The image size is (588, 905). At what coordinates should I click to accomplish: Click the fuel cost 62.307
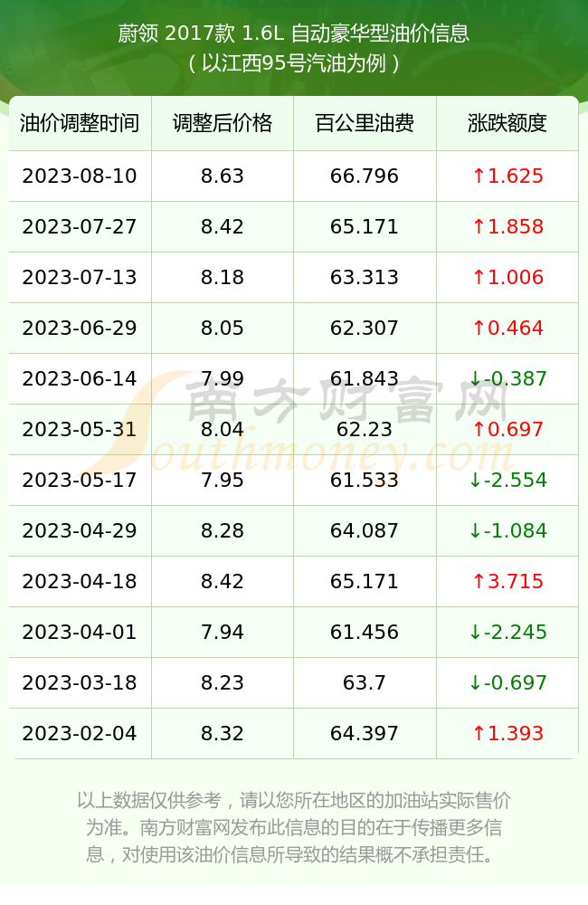coord(365,329)
